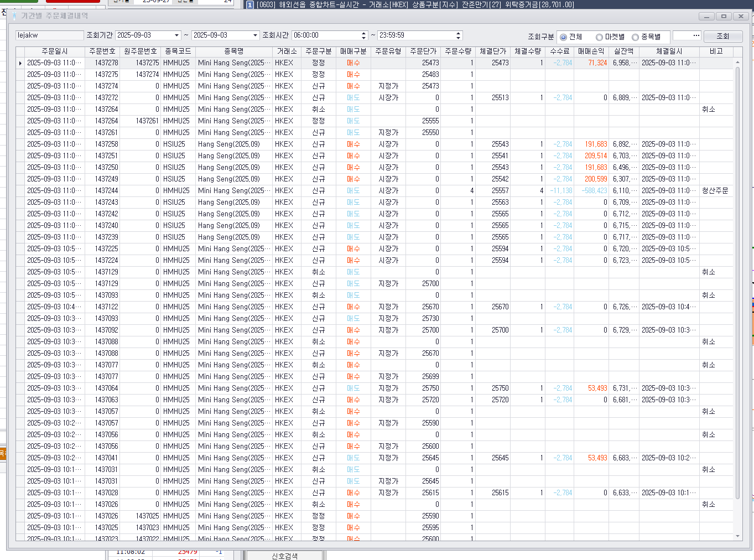
Task: Sort by the 매매손익 column header
Action: click(591, 51)
